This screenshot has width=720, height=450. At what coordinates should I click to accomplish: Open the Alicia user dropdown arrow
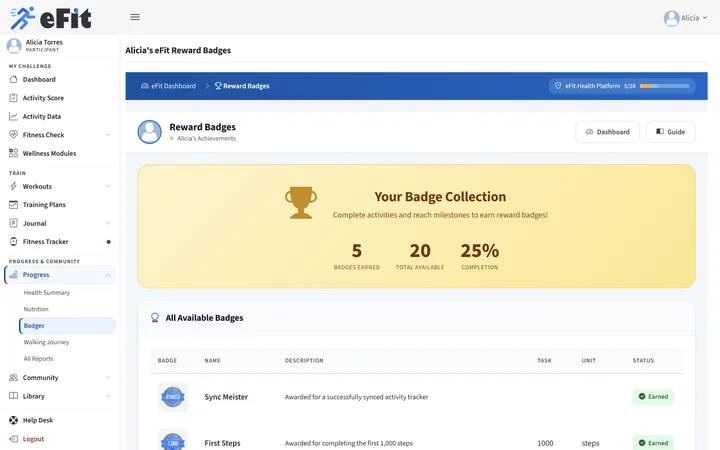tap(705, 18)
